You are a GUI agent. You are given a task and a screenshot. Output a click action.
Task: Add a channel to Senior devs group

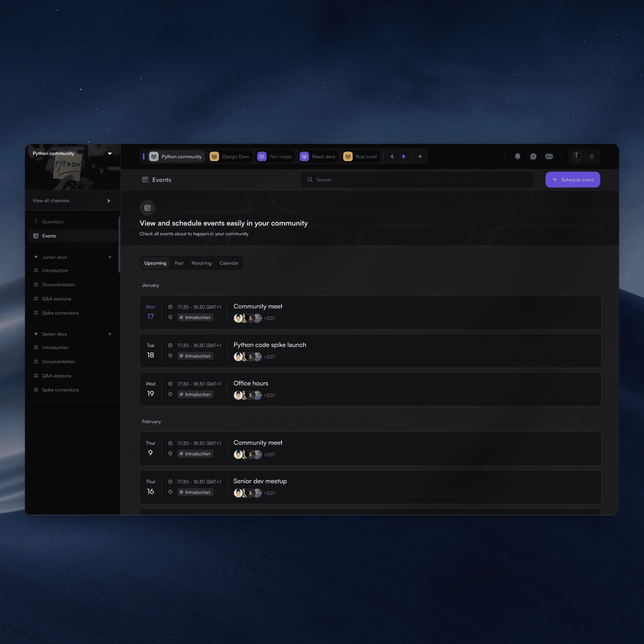click(110, 334)
